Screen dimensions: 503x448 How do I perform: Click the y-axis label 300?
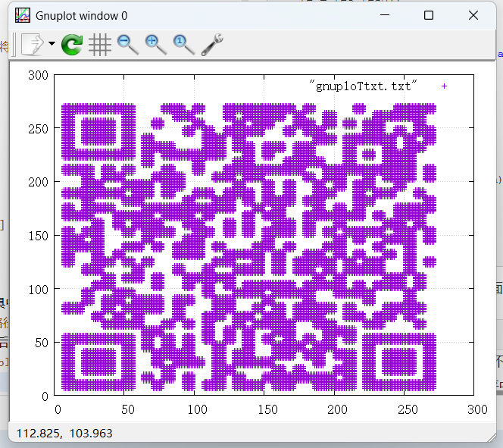click(x=38, y=75)
